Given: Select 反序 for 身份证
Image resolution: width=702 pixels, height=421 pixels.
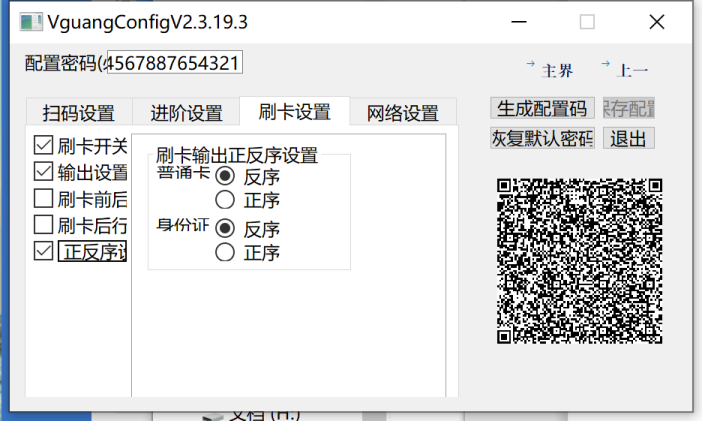Looking at the screenshot, I should (x=225, y=228).
